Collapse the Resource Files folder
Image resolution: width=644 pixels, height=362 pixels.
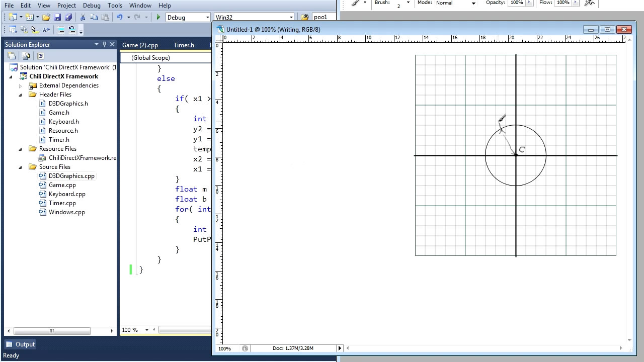(x=21, y=149)
